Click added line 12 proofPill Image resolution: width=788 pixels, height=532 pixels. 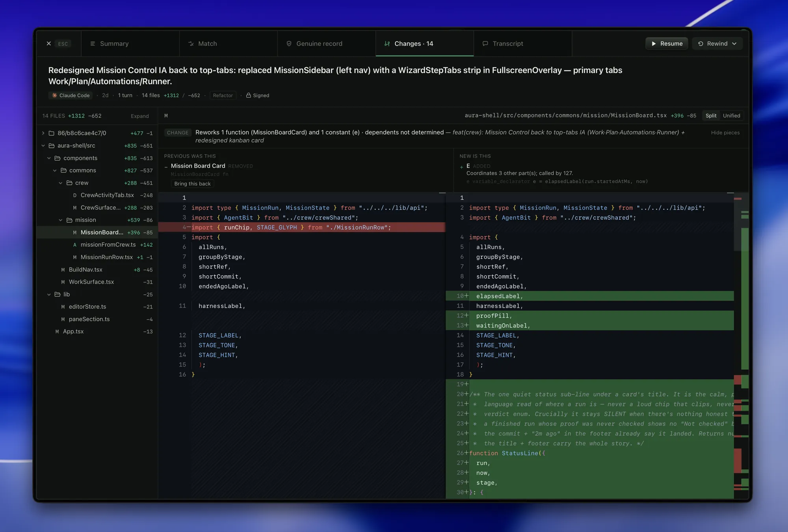[590, 316]
